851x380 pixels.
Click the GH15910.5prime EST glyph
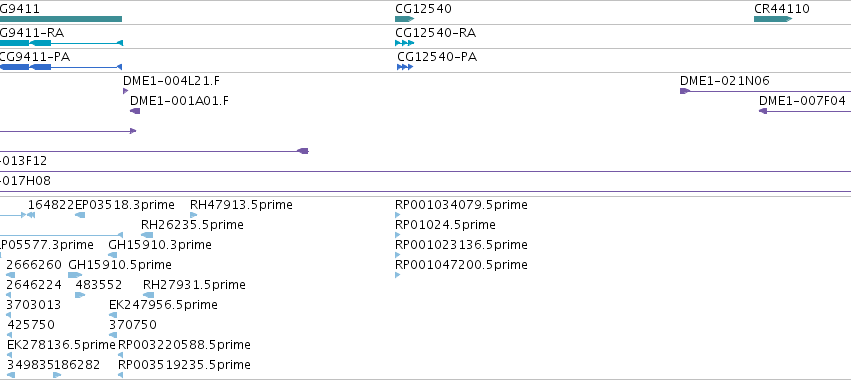click(x=75, y=275)
